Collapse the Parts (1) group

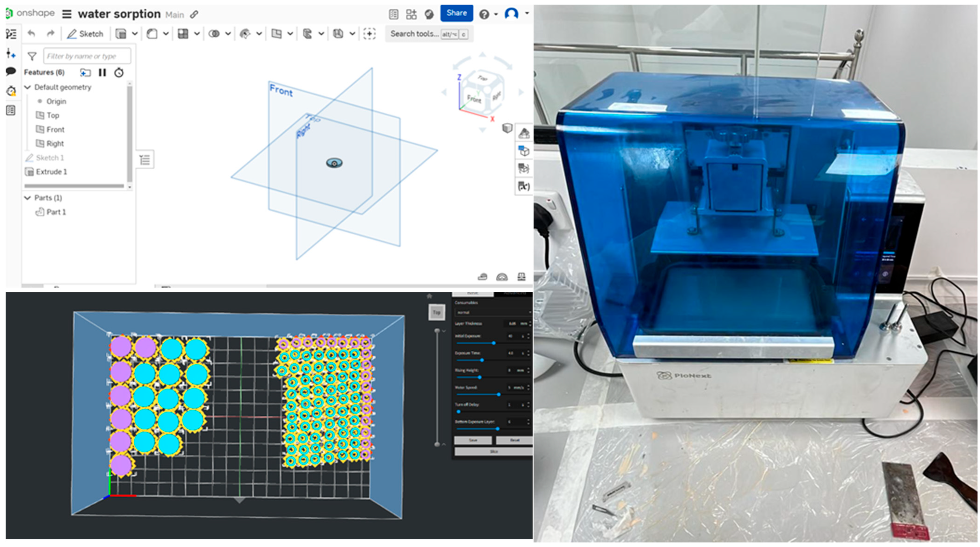pos(28,198)
